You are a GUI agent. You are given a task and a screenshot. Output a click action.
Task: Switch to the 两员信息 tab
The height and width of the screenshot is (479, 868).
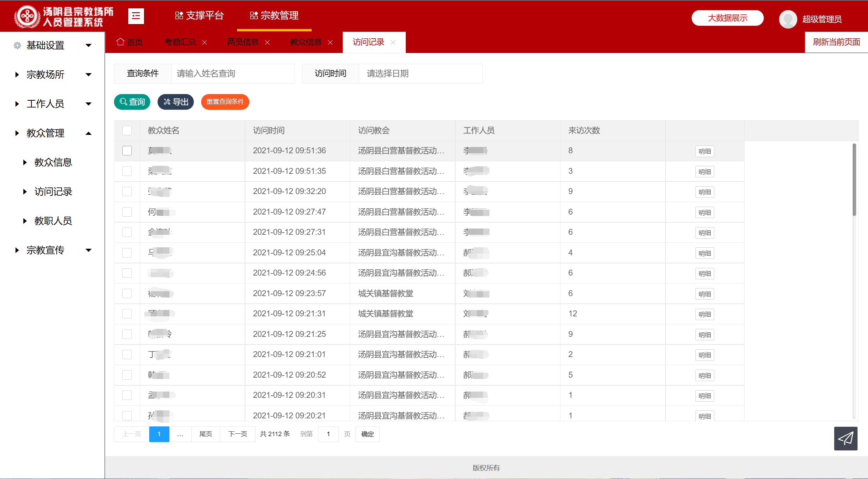(x=243, y=42)
